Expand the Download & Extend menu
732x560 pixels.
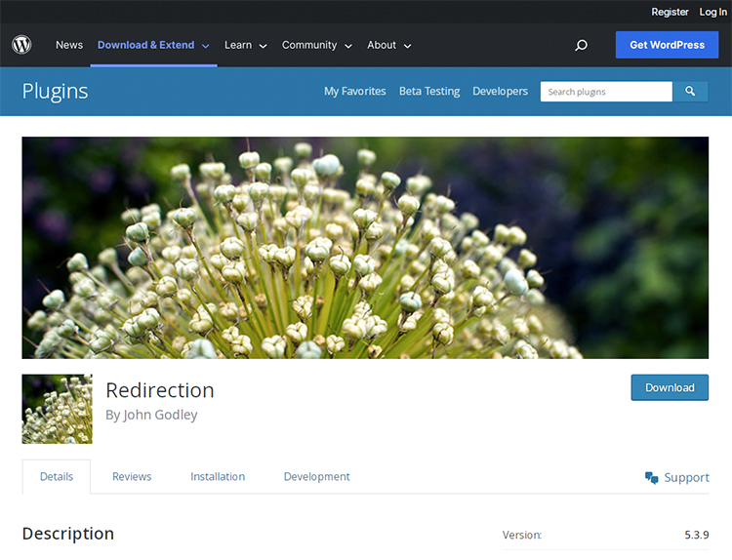pos(153,45)
